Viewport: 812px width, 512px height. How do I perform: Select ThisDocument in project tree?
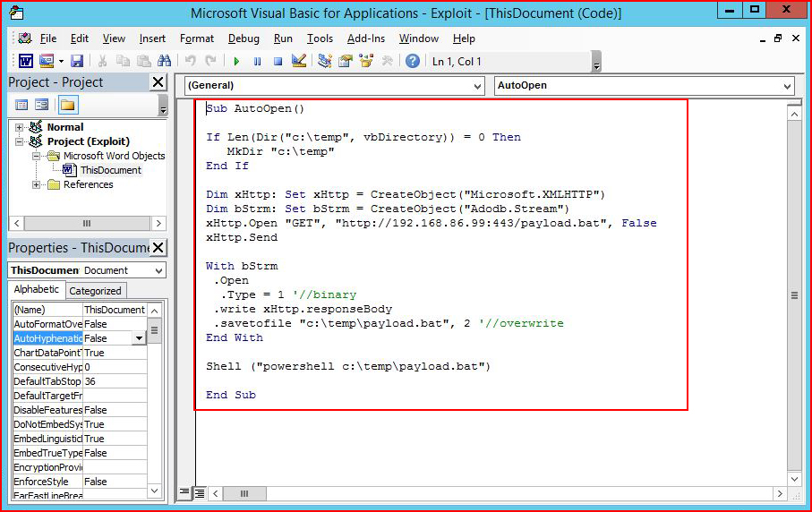(x=110, y=170)
